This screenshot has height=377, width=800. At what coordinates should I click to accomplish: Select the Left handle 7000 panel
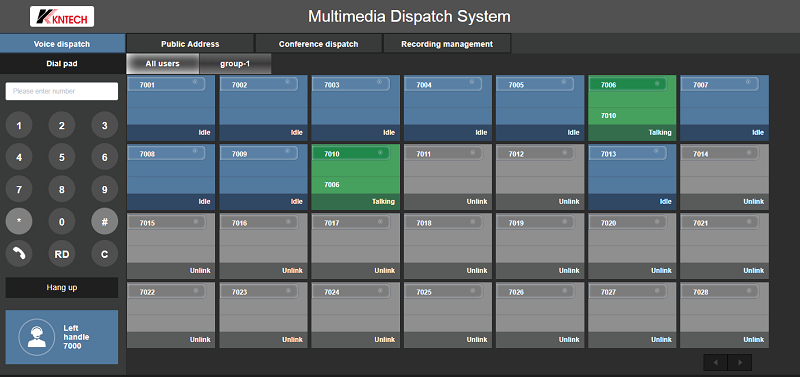62,337
